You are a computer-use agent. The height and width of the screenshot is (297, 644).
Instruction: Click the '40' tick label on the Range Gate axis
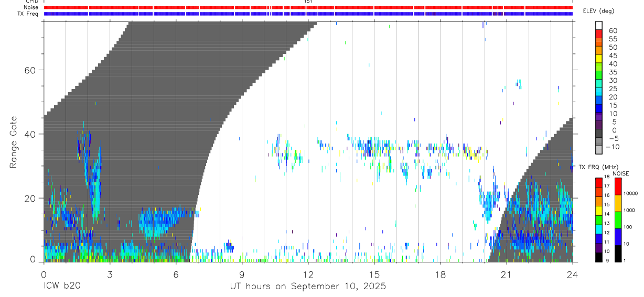pos(31,134)
